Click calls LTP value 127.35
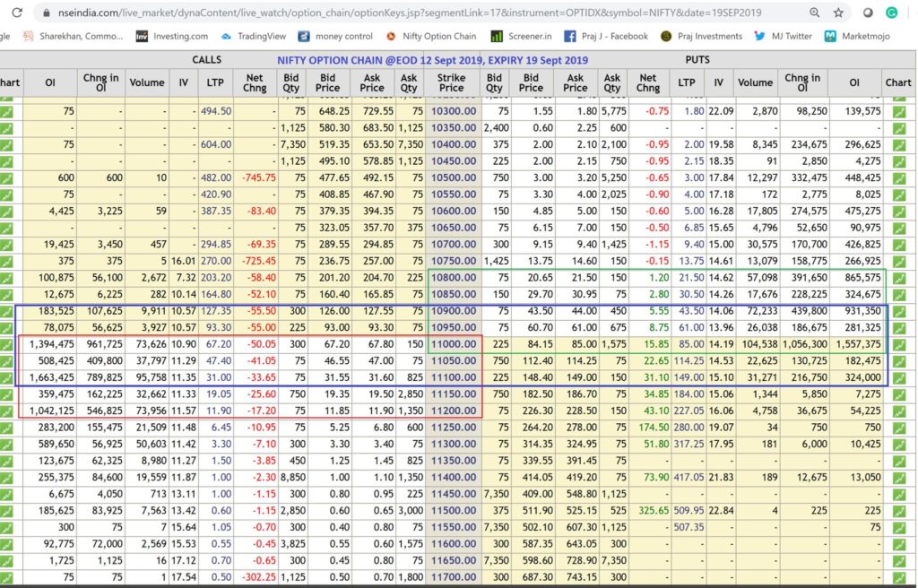The image size is (918, 588). point(216,311)
